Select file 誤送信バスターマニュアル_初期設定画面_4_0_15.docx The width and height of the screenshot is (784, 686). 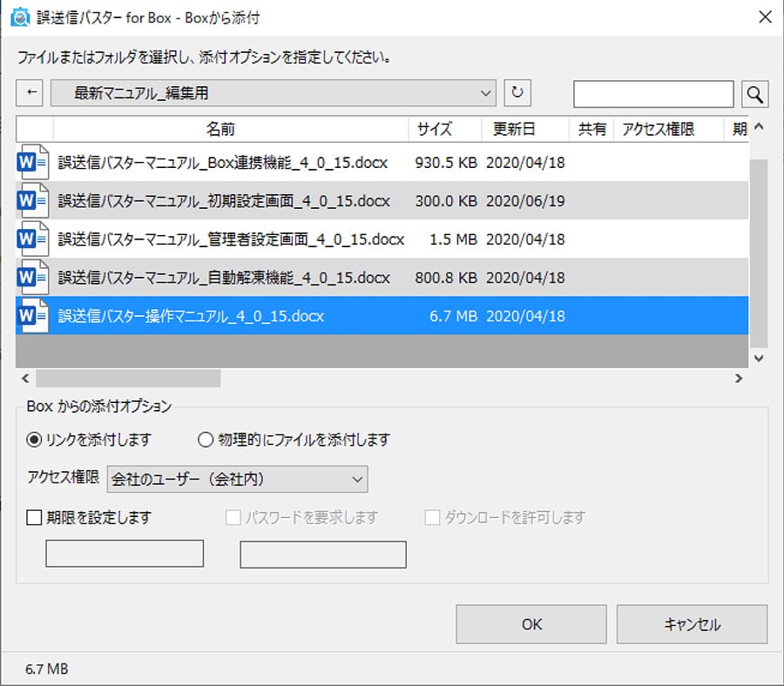point(382,200)
